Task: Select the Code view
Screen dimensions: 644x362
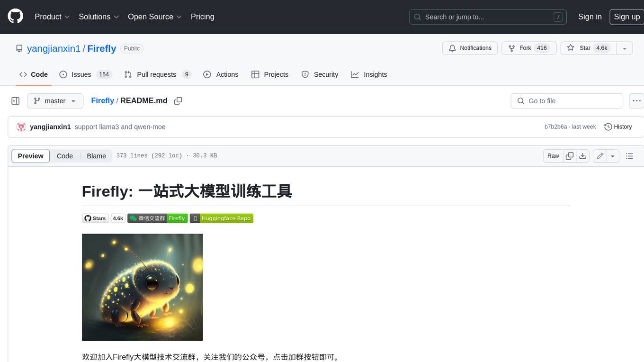Action: [65, 156]
